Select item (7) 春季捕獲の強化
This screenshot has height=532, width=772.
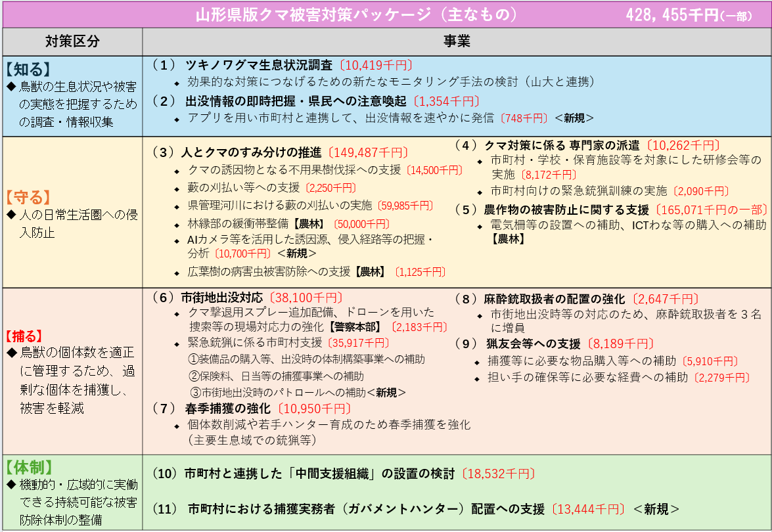(211, 409)
